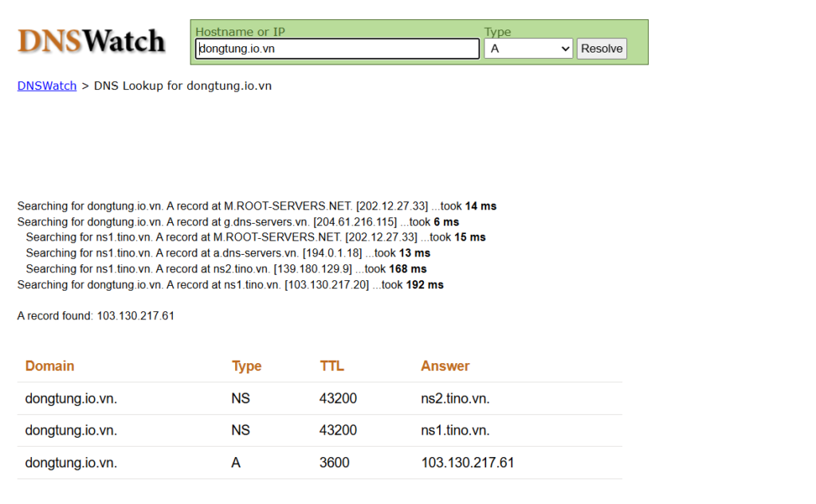The height and width of the screenshot is (504, 816).
Task: Click the 103.130.217.61 answer cell
Action: [x=467, y=463]
